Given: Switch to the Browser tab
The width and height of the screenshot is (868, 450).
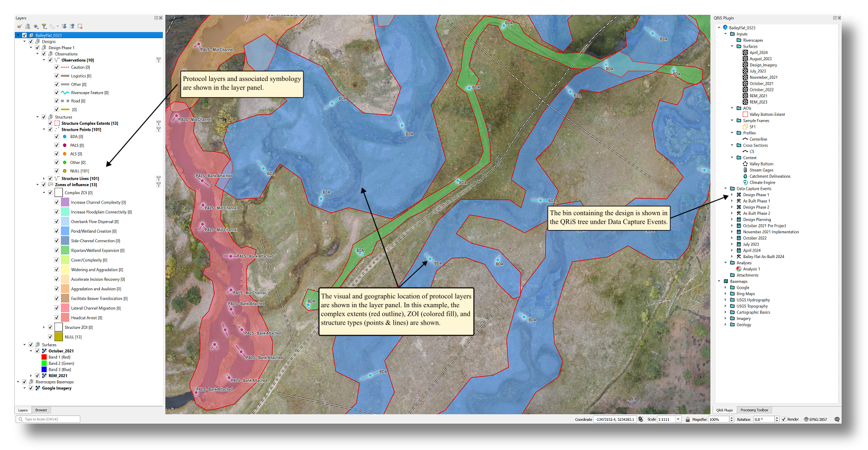Looking at the screenshot, I should click(x=41, y=410).
